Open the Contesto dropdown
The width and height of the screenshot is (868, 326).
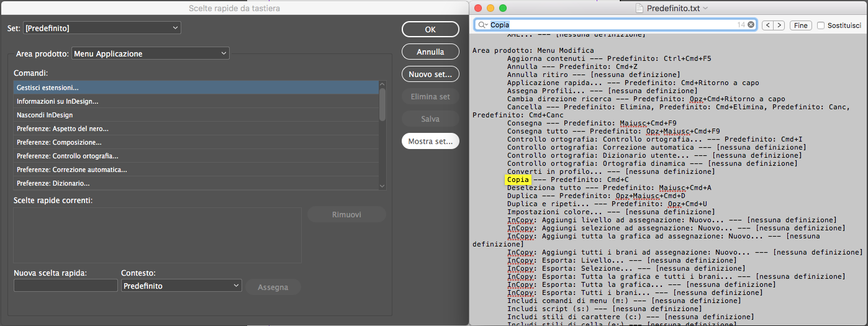181,286
